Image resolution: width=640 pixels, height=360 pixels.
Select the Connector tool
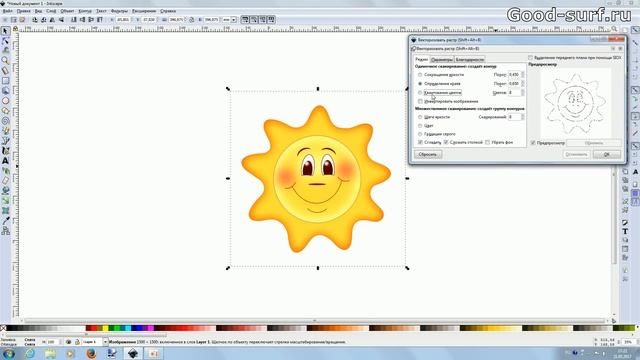coord(5,231)
